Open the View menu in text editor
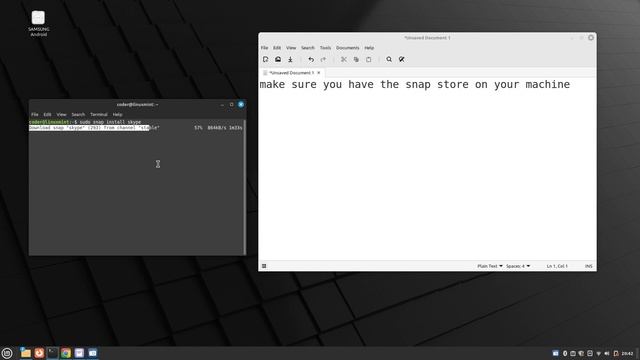 coord(291,48)
